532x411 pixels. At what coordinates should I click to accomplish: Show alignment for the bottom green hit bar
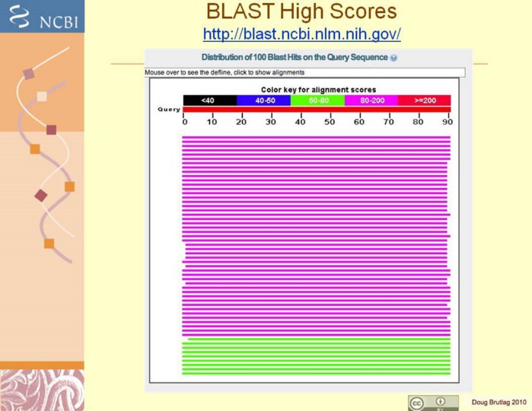[x=317, y=373]
